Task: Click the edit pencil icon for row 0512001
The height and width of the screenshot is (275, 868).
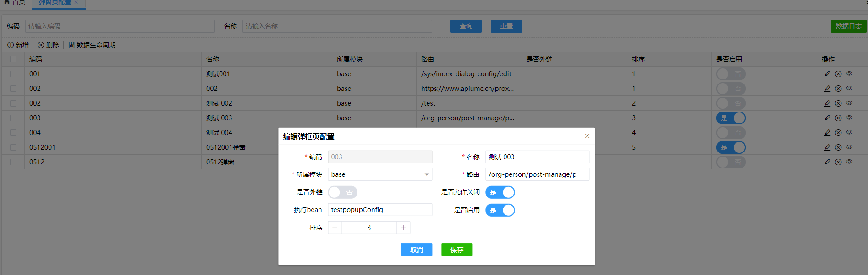Action: tap(827, 147)
